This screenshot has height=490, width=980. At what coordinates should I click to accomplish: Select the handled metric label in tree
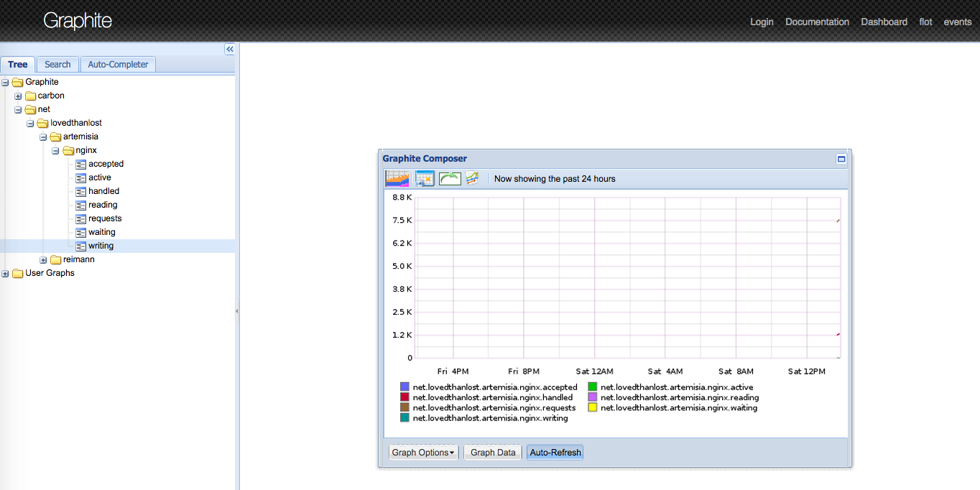coord(104,191)
